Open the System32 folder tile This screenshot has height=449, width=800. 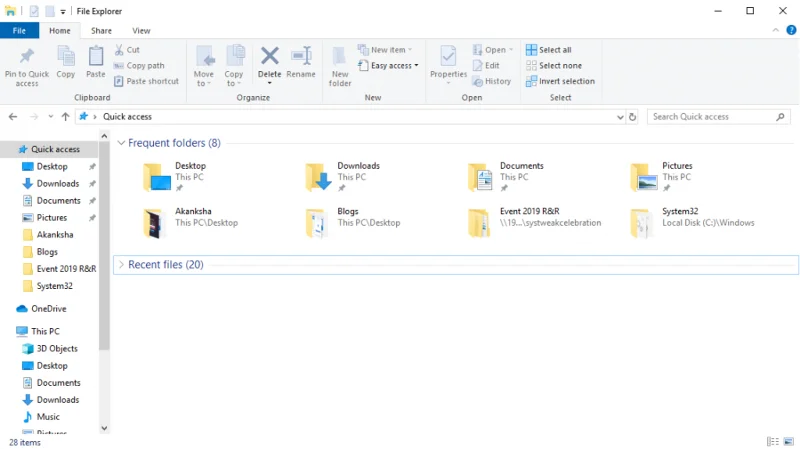tap(692, 222)
